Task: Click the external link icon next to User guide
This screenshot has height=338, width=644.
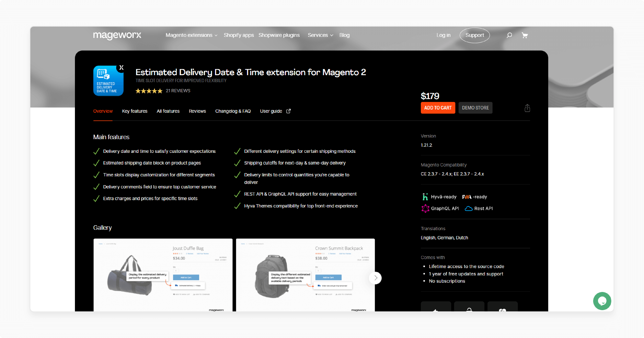Action: 289,111
